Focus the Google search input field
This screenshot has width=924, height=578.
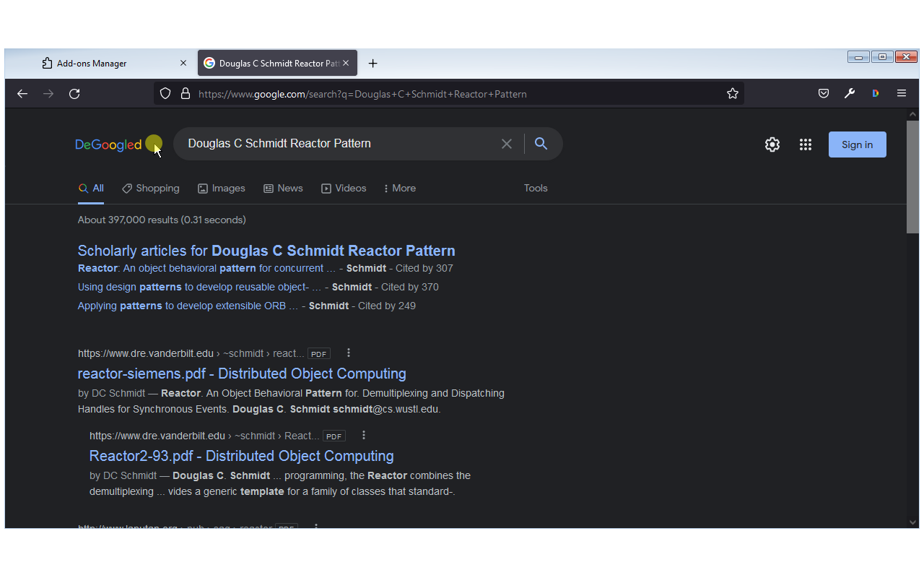click(x=339, y=144)
